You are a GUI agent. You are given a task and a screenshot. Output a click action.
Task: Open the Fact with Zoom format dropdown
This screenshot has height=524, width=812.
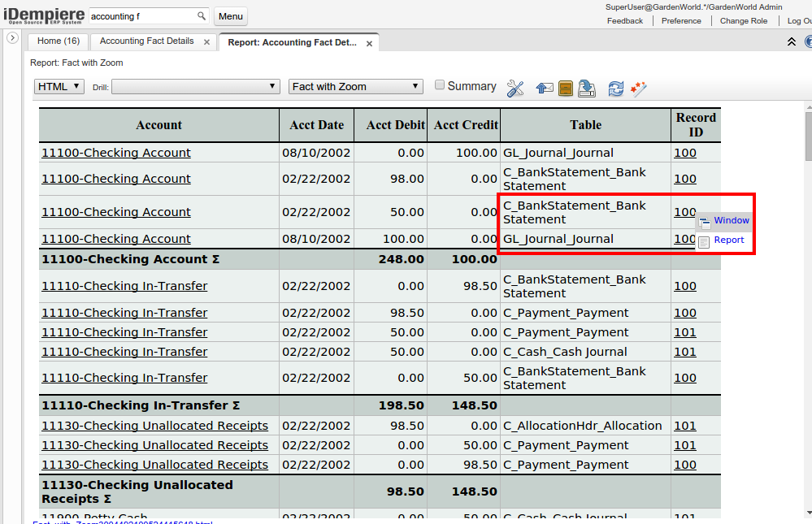coord(356,87)
